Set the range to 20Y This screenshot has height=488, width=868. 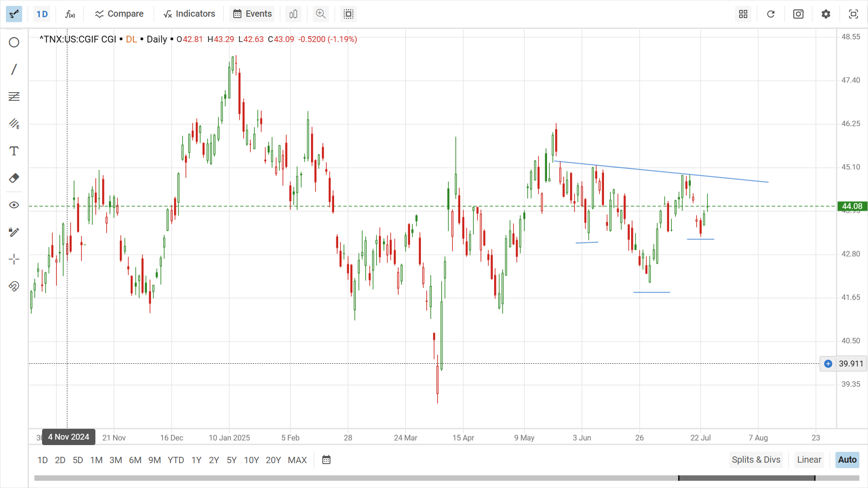(274, 460)
